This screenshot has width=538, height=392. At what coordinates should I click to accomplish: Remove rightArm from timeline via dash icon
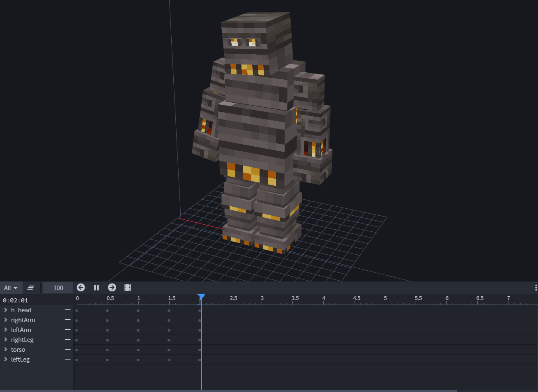[68, 320]
